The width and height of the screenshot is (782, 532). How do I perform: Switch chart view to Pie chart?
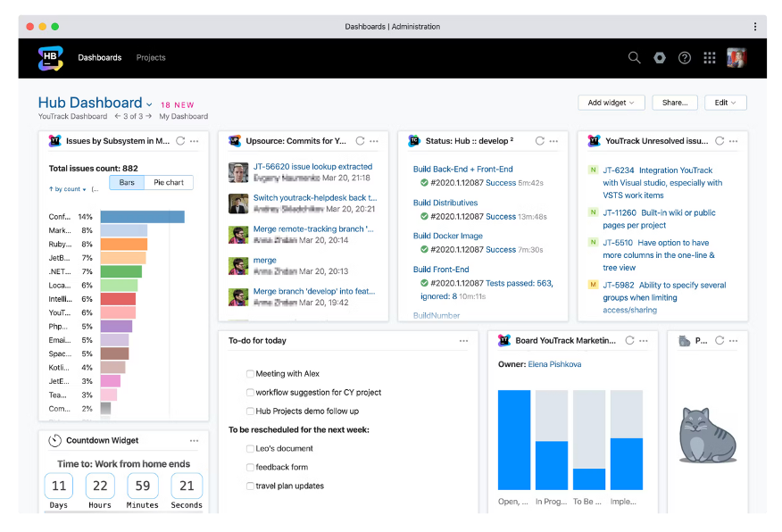[169, 182]
